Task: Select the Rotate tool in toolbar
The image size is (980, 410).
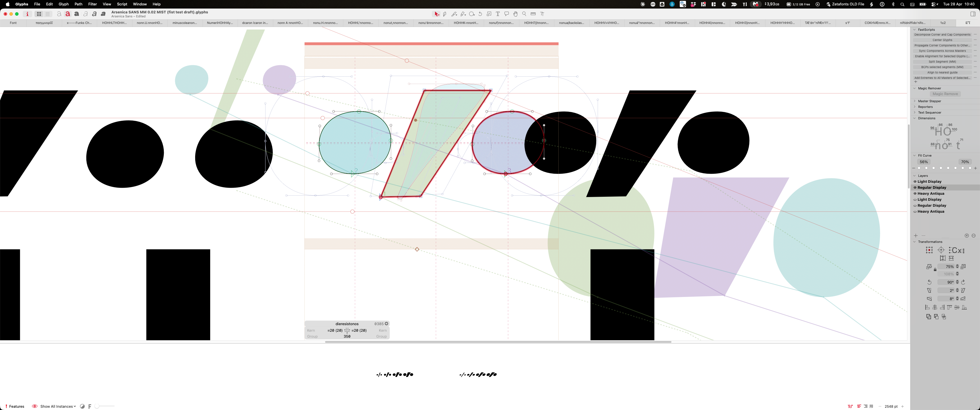Action: 480,14
